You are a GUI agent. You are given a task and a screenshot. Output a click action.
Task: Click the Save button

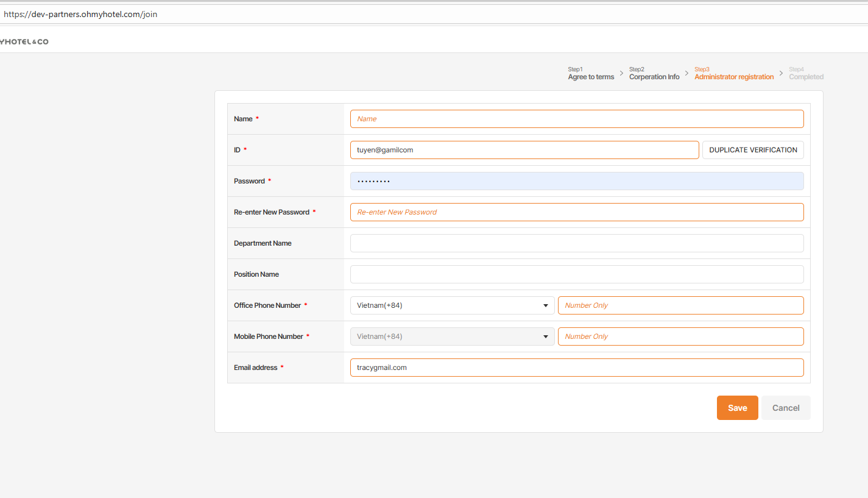coord(737,408)
